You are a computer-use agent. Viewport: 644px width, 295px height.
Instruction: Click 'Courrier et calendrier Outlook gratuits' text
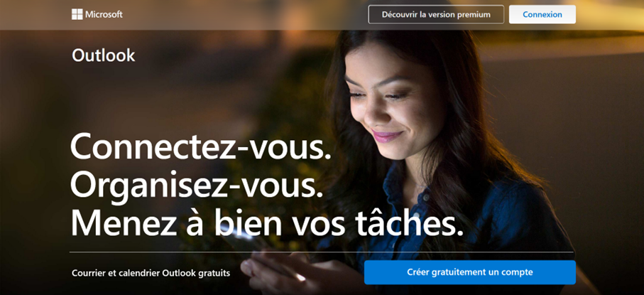[x=151, y=273]
